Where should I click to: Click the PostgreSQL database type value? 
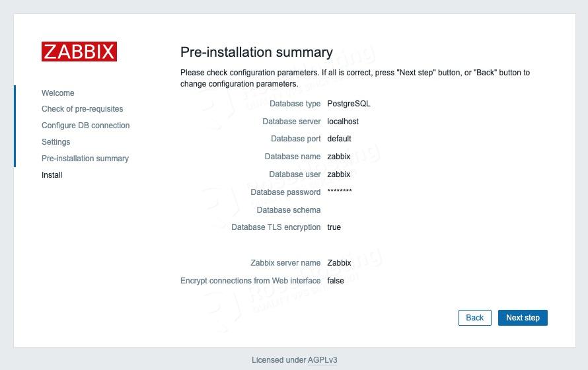pos(349,104)
